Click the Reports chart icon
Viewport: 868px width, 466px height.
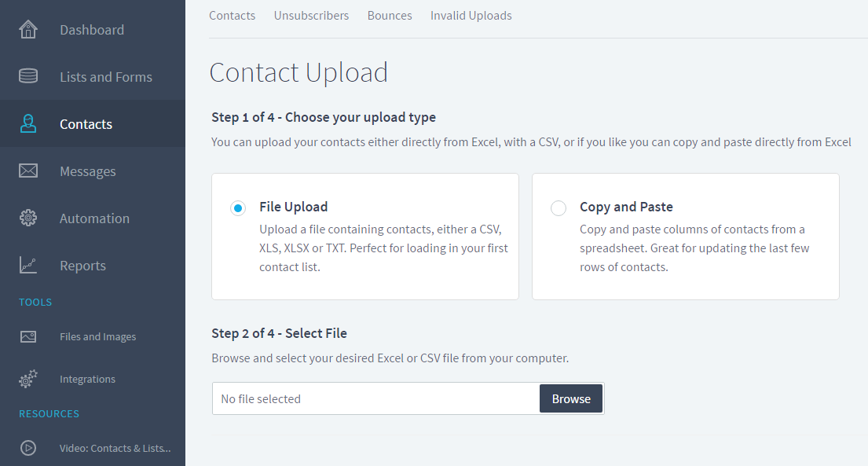point(28,265)
